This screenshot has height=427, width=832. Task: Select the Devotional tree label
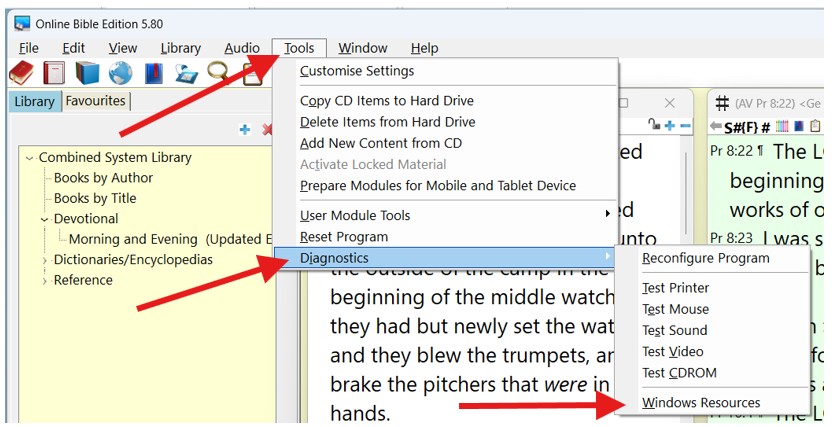coord(86,219)
